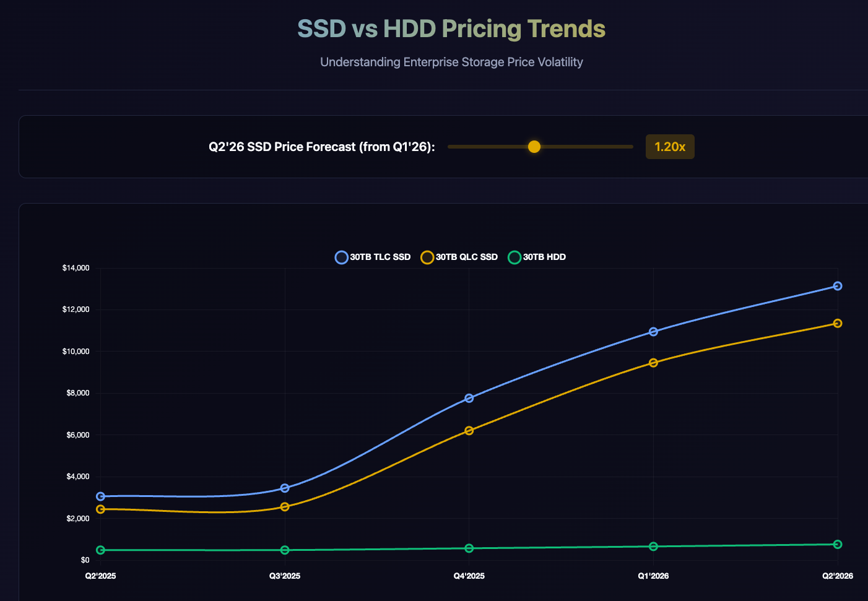Image resolution: width=868 pixels, height=601 pixels.
Task: Toggle the 30TB TLC SSD legend item
Action: [373, 257]
